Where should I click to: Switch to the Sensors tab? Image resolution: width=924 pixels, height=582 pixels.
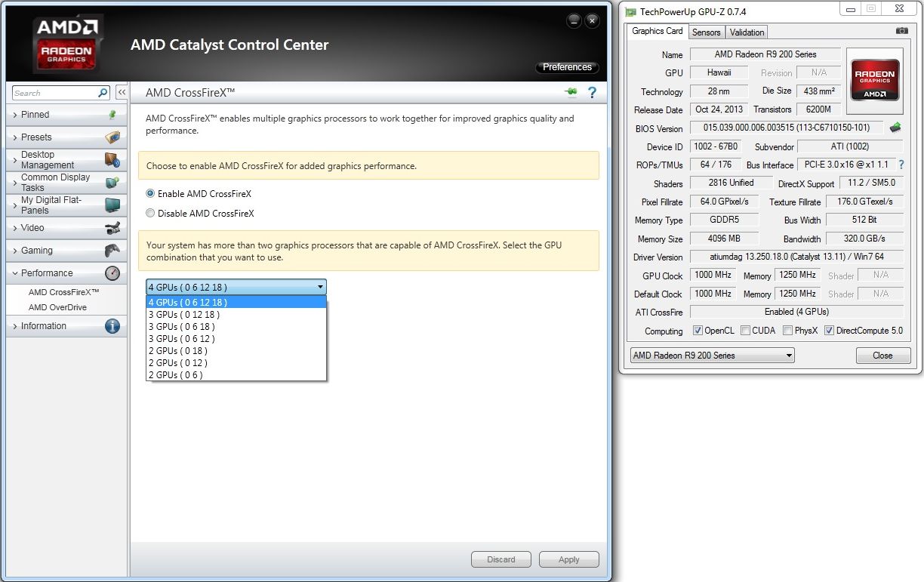click(707, 32)
